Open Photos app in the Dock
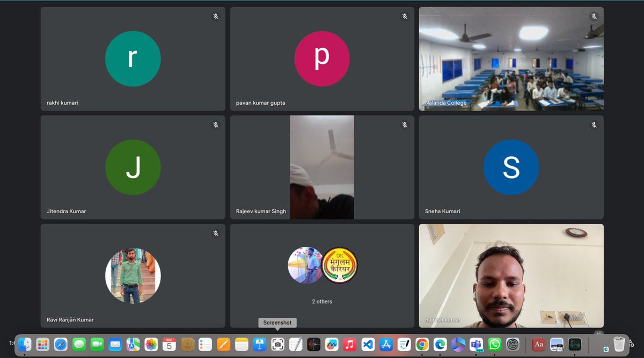The image size is (644, 358). (x=151, y=344)
